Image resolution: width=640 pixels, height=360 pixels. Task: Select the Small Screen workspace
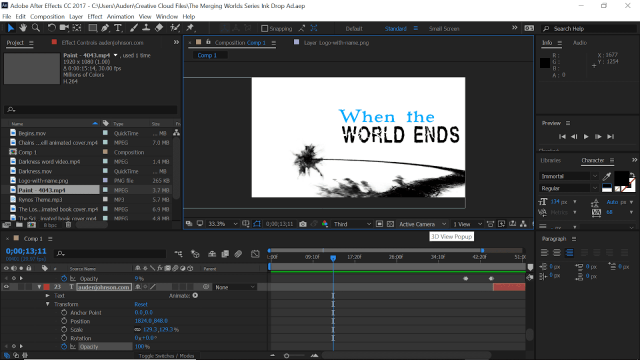point(444,29)
